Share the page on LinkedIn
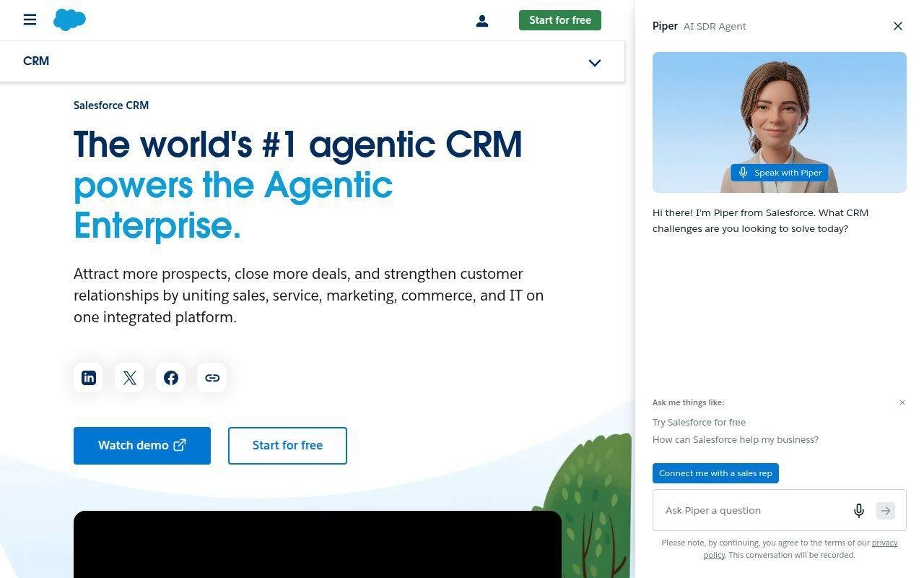Viewport: 924px width, 578px height. tap(89, 378)
